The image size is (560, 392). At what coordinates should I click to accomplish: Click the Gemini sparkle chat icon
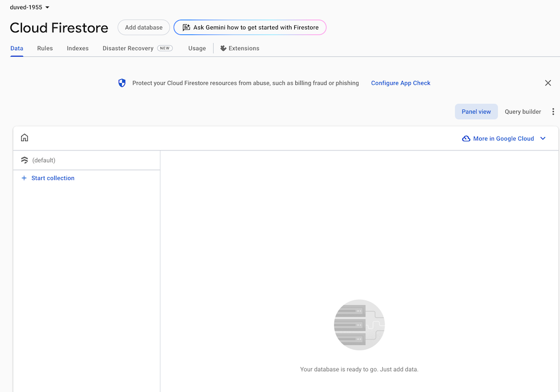[x=186, y=27]
